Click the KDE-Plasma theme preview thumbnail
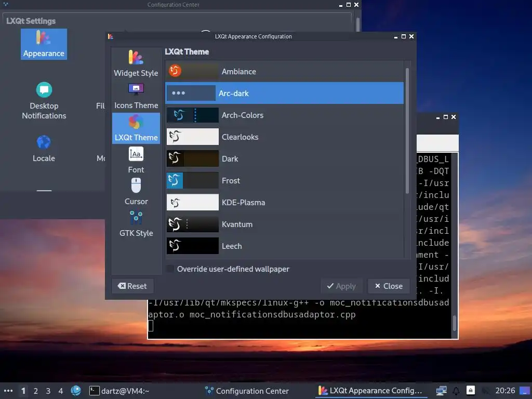 (192, 202)
